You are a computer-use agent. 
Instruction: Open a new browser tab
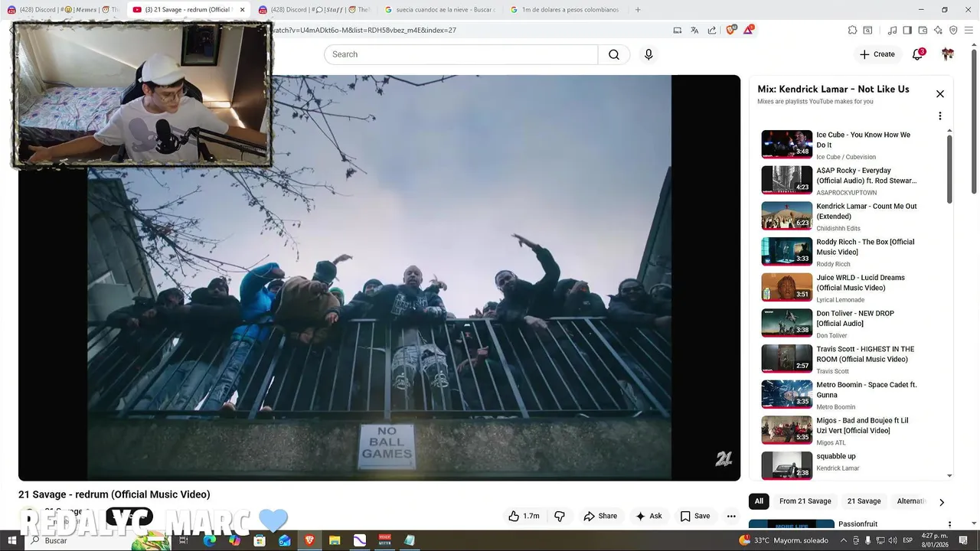(x=638, y=10)
